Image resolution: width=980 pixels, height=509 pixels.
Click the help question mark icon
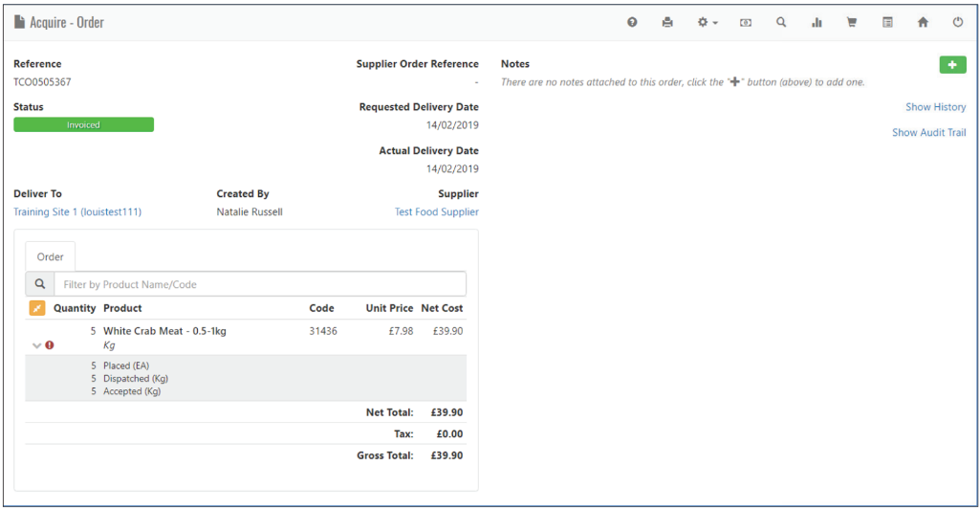pyautogui.click(x=632, y=22)
